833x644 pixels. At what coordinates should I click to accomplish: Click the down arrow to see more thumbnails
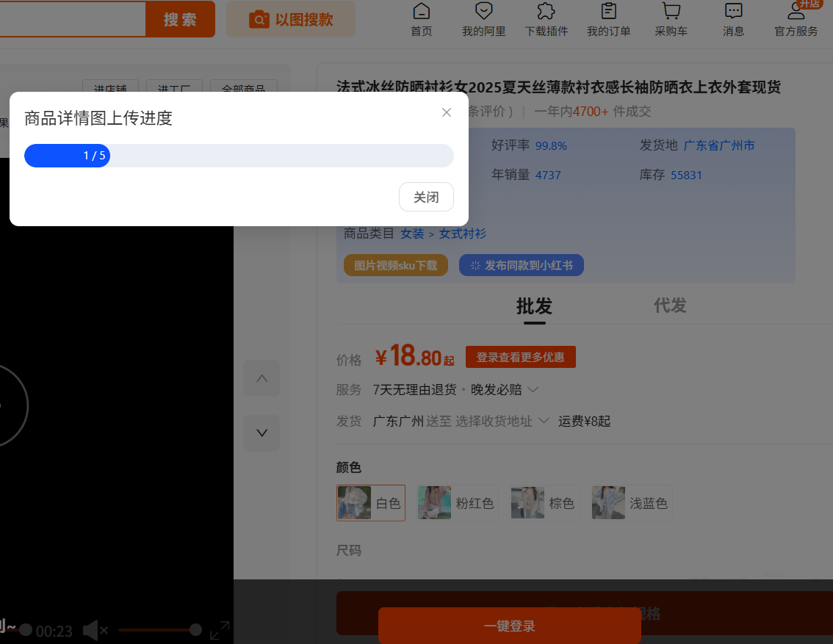(262, 433)
